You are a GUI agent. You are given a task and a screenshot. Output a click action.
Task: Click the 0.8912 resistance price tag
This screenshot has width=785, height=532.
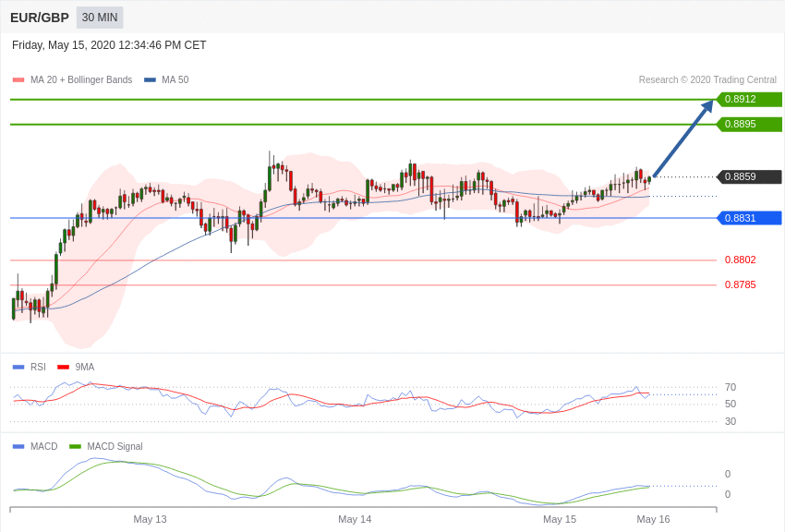tap(750, 99)
